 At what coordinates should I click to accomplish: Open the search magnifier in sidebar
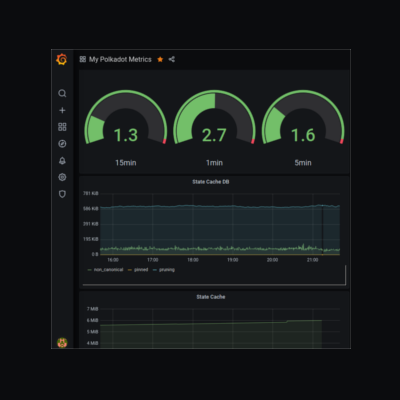click(x=62, y=93)
